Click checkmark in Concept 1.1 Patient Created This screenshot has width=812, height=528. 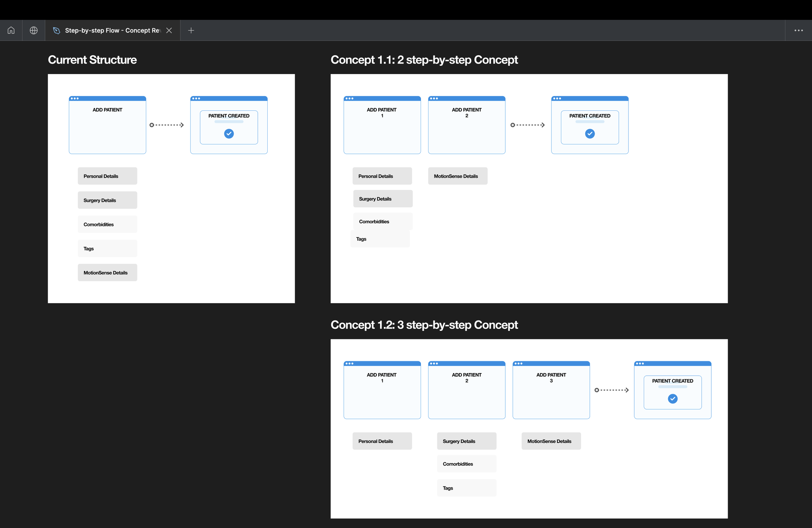(x=590, y=134)
